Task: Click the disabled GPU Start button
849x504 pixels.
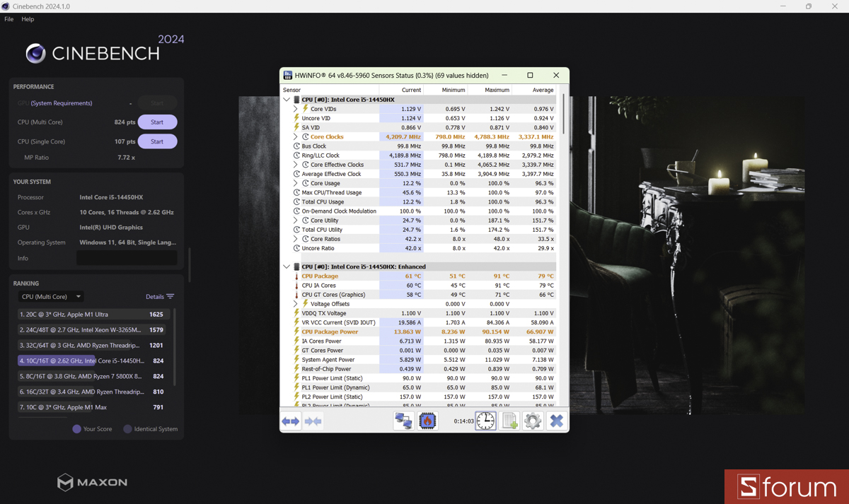Action: coord(157,103)
